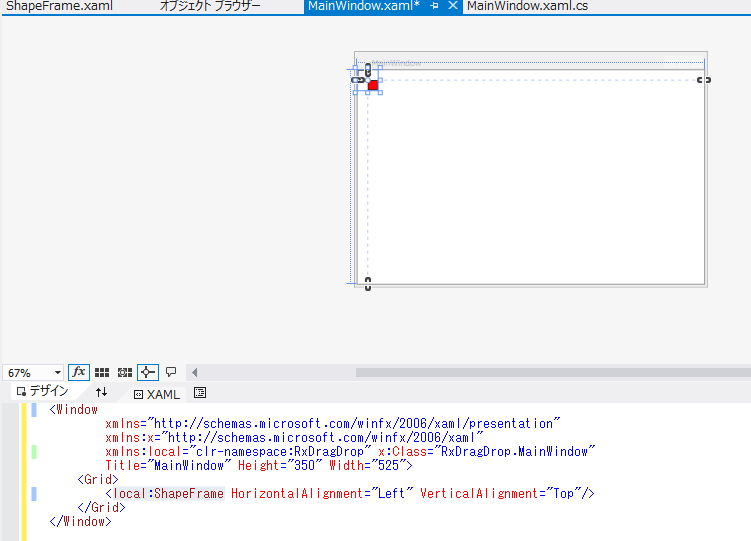Screen dimensions: 751x541
Task: Toggle the fx effects button
Action: click(x=79, y=372)
